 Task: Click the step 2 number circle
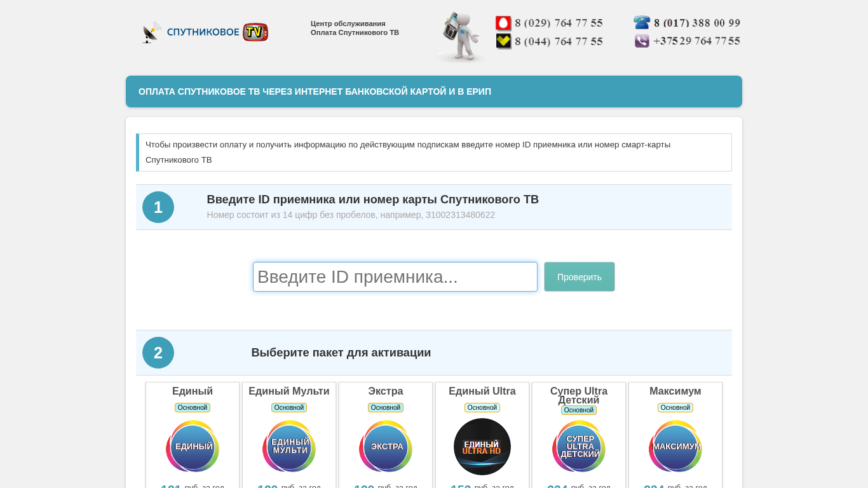click(x=158, y=353)
